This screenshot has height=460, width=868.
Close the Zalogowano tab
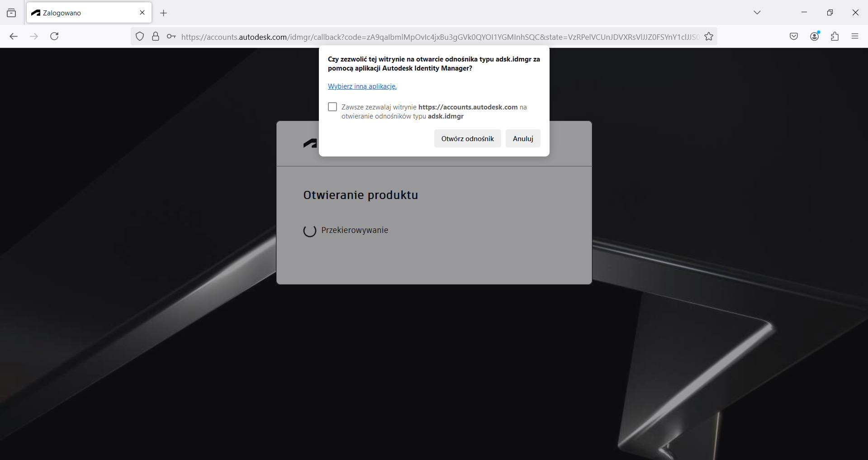(x=142, y=13)
